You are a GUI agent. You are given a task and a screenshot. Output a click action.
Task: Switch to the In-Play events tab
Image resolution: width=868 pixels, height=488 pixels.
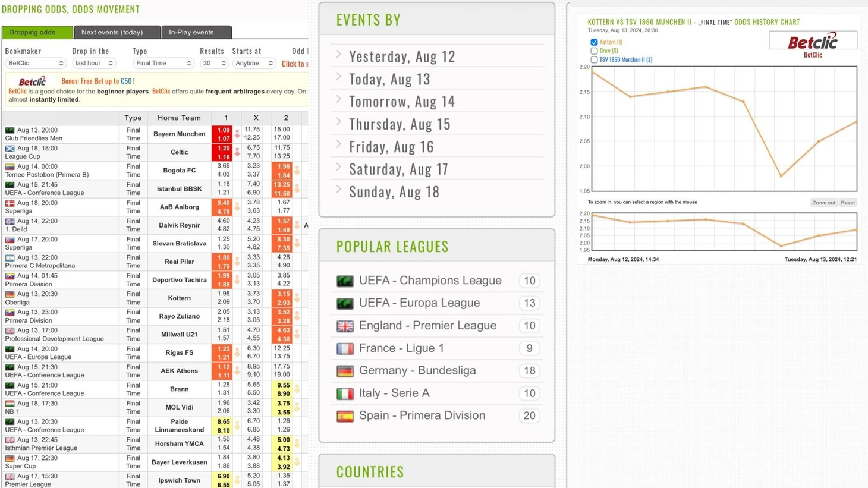click(197, 32)
